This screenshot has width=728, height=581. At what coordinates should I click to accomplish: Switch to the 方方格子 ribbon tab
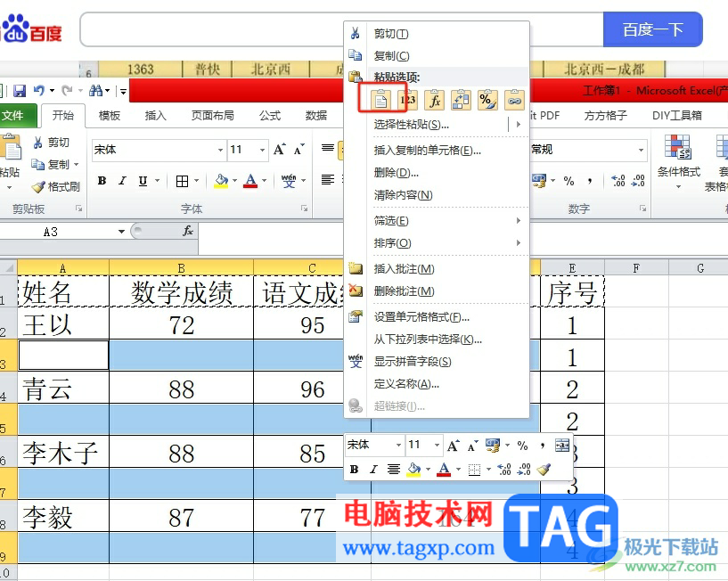[x=605, y=115]
